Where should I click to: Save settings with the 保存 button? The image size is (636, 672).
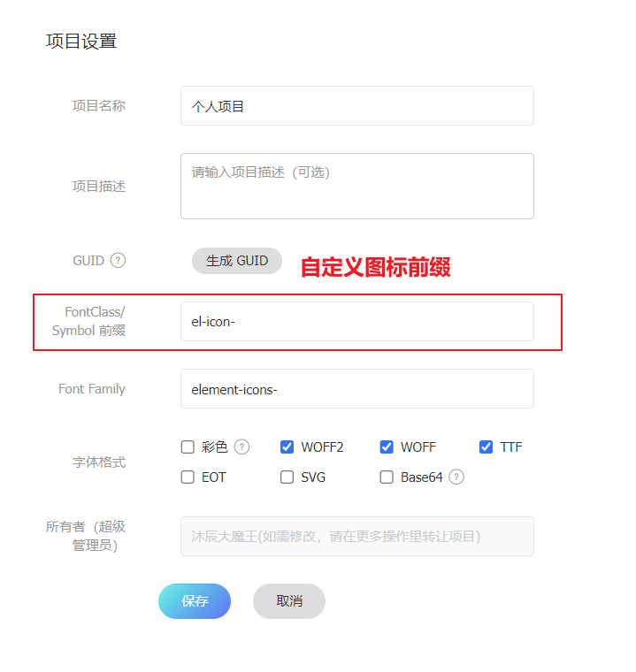click(x=195, y=601)
